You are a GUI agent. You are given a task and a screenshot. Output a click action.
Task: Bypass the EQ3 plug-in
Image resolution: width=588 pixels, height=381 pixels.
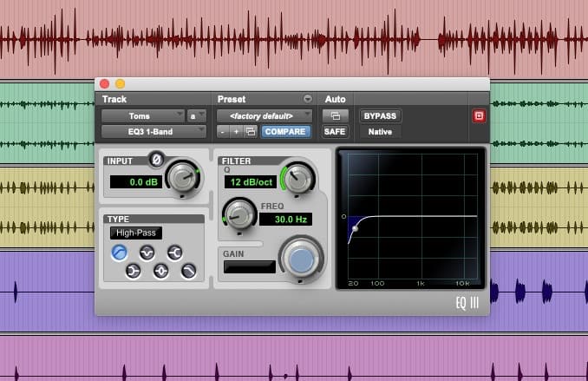tap(380, 116)
